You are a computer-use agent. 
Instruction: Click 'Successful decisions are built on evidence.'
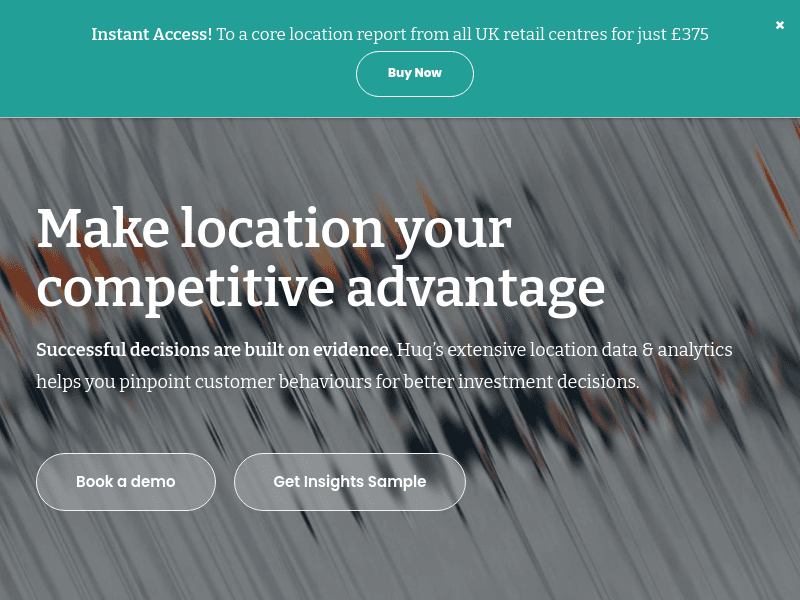[214, 350]
